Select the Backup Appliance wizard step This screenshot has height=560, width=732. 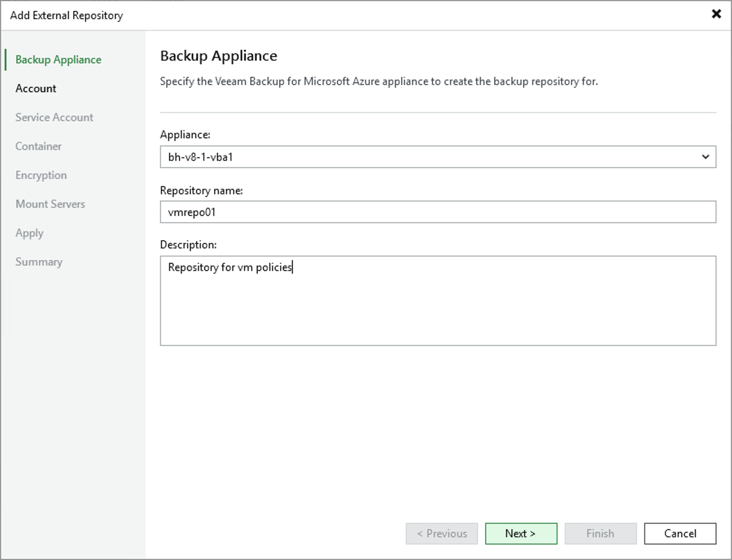58,60
